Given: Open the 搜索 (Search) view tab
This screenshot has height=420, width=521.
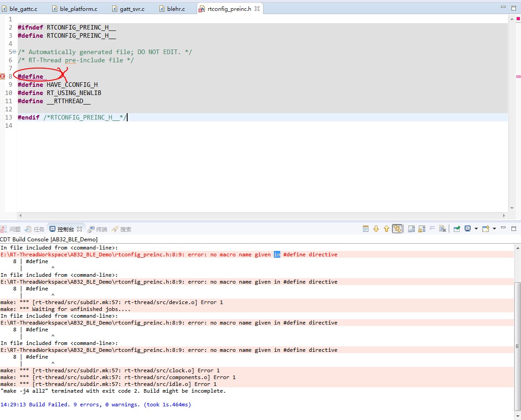Looking at the screenshot, I should pos(122,229).
